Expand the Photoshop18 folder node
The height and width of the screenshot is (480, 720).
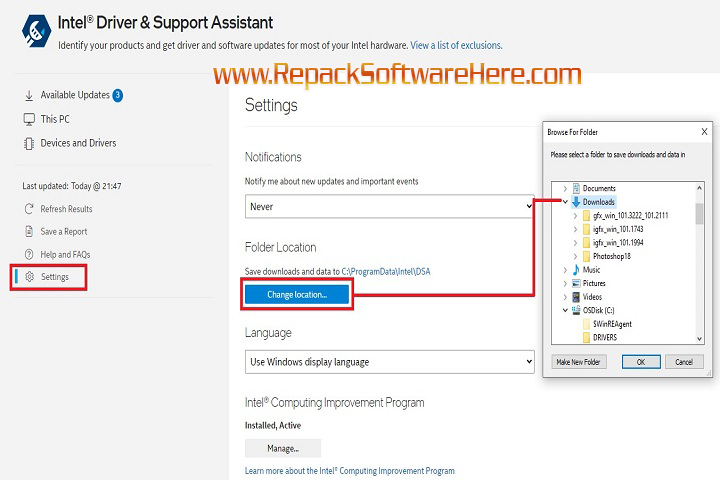575,256
